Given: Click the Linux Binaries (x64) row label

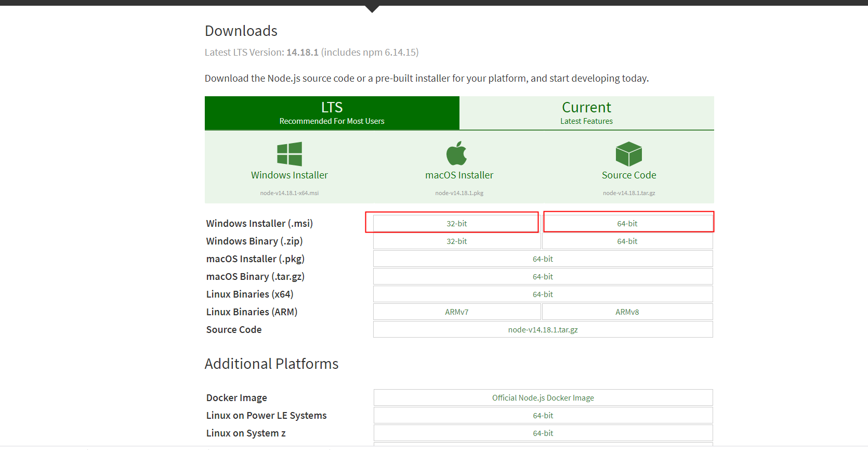Looking at the screenshot, I should 249,294.
